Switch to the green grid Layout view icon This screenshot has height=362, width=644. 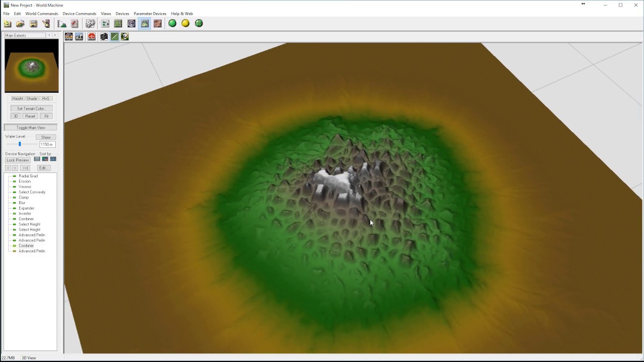point(118,24)
